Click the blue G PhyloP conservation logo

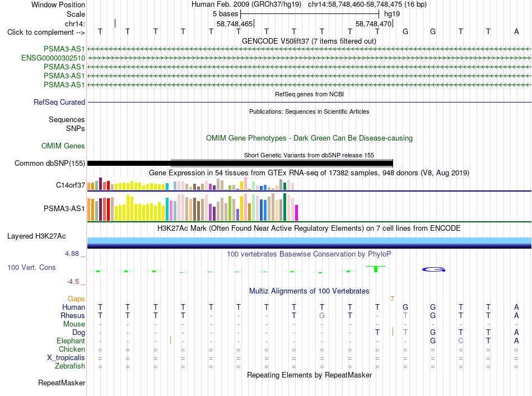click(x=433, y=269)
